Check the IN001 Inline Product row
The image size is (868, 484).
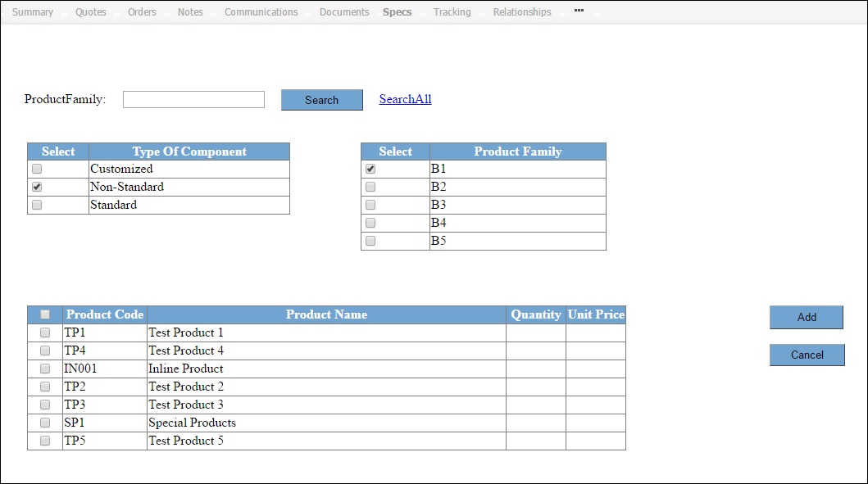click(45, 369)
